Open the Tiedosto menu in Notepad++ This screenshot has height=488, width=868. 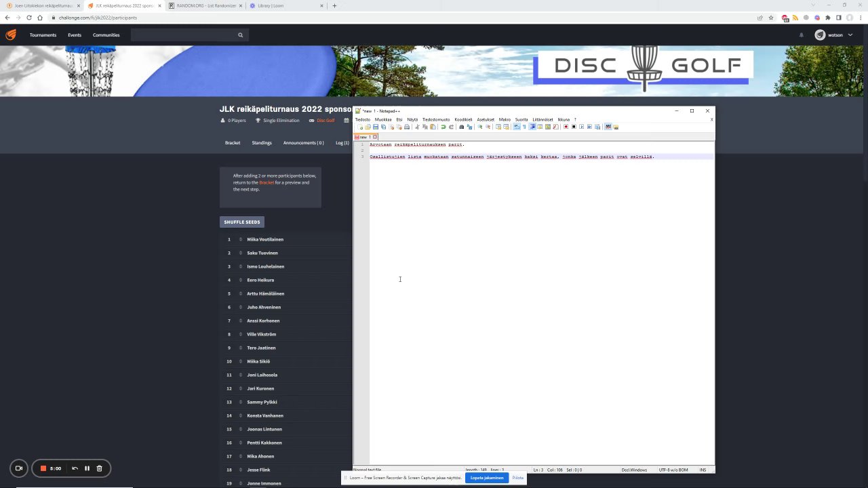[363, 119]
